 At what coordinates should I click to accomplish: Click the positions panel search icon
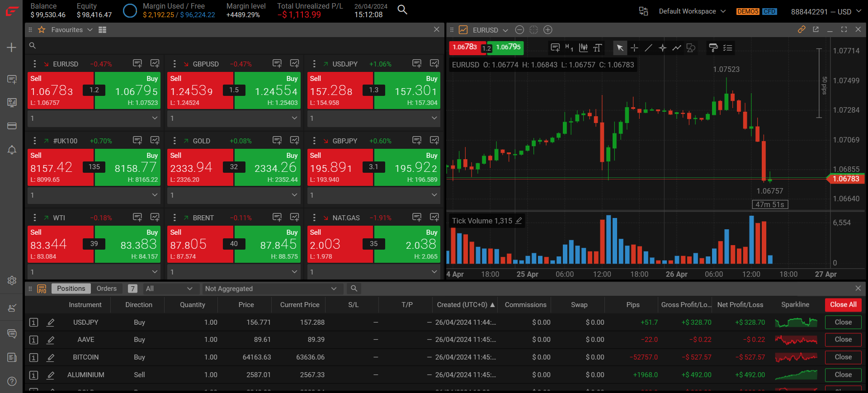354,289
